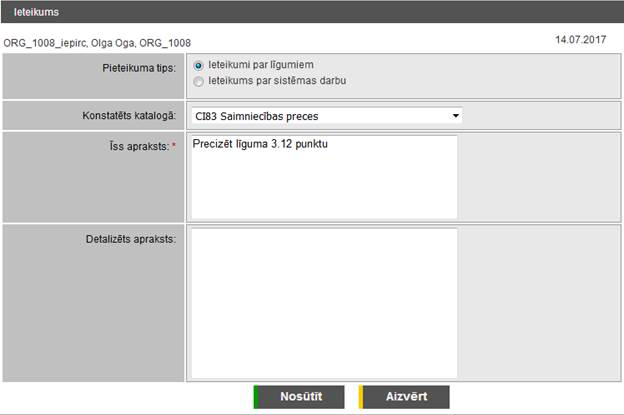Select the "Ieteikumi par līgumiem" radio button

click(198, 65)
